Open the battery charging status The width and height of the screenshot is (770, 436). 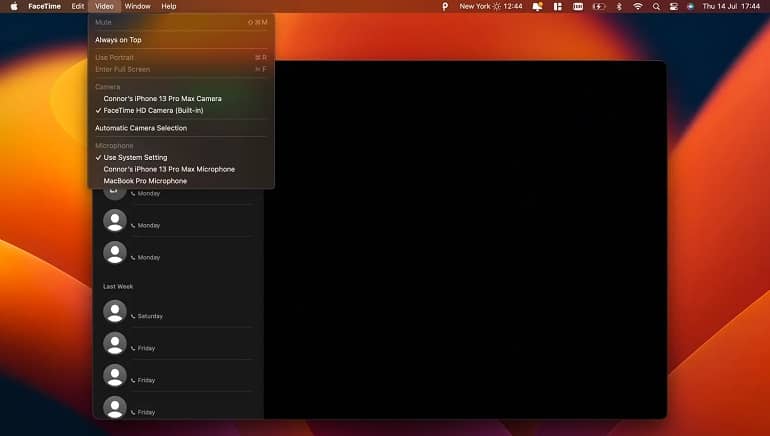(599, 6)
